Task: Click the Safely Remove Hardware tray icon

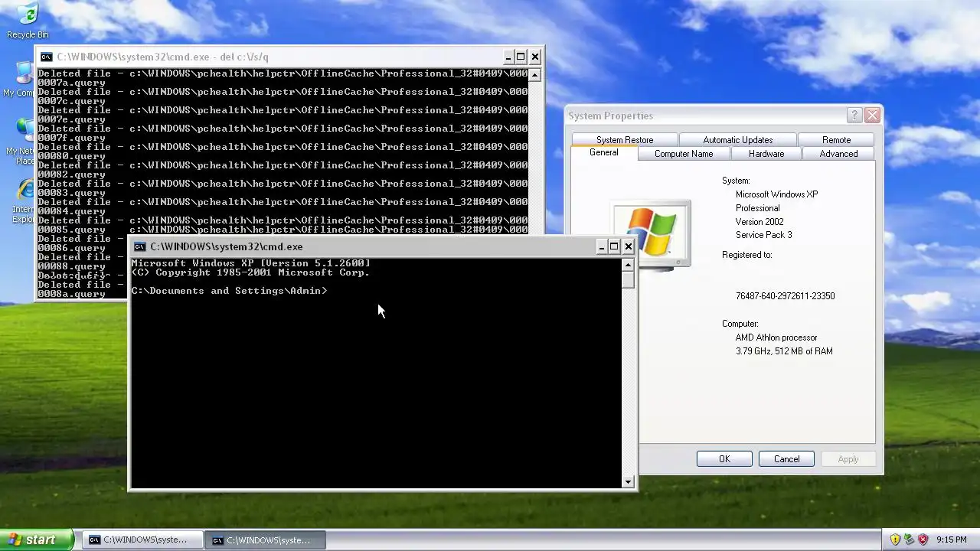Action: click(x=909, y=540)
